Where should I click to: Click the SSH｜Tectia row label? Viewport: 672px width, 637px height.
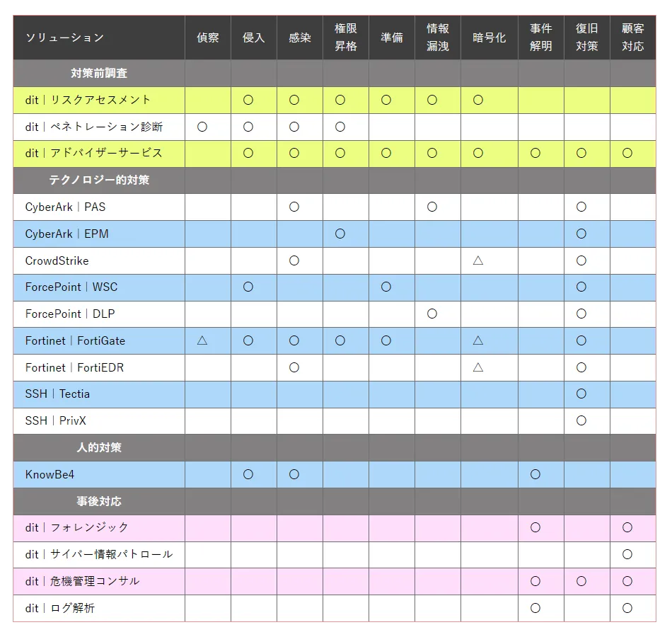(x=57, y=394)
